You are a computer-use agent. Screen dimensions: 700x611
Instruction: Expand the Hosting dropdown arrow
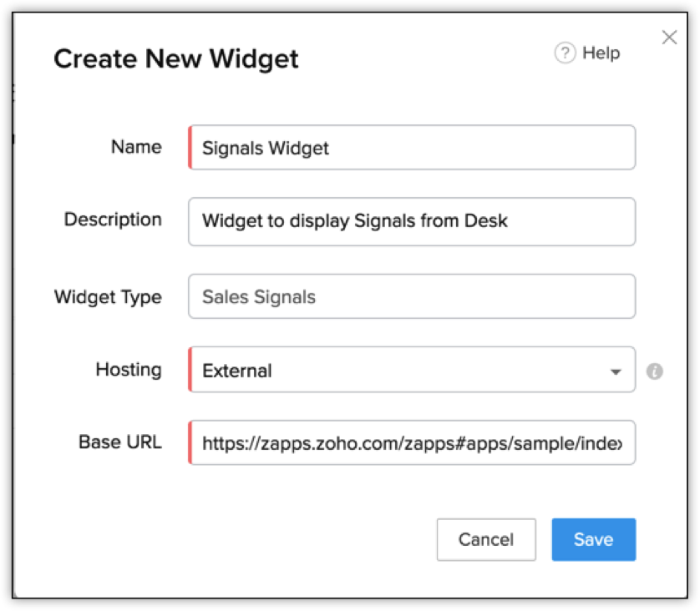pyautogui.click(x=616, y=371)
